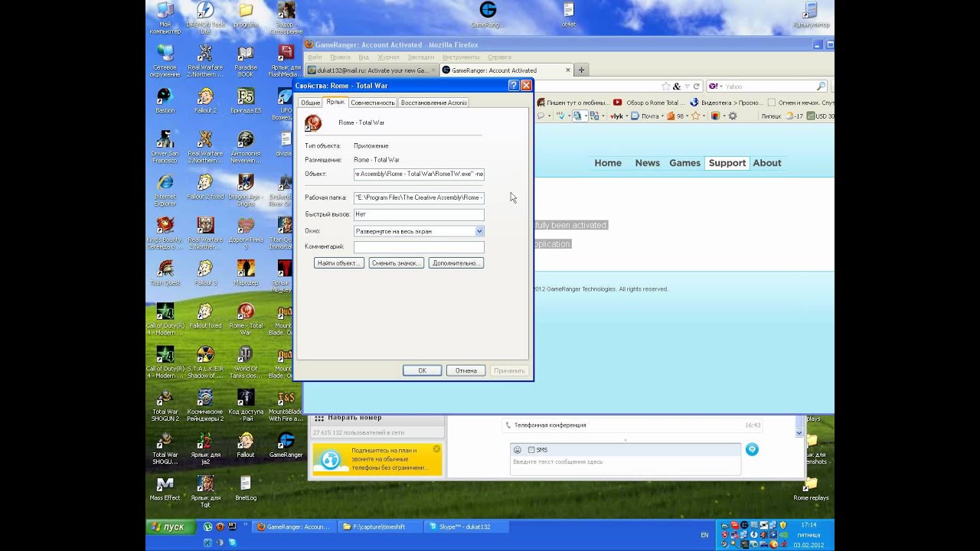Open the Мой компьютер desktop icon
The image size is (980, 551).
tap(165, 17)
